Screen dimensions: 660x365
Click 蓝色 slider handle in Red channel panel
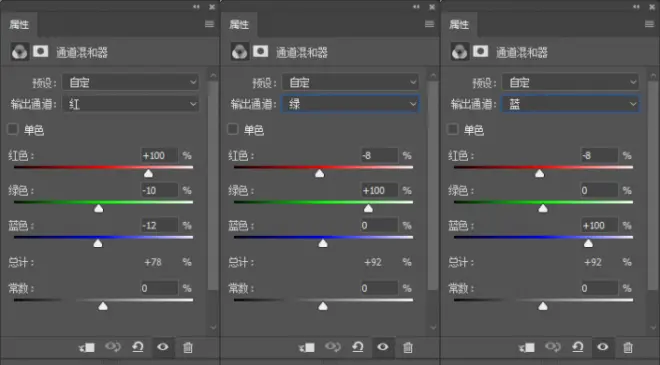pyautogui.click(x=98, y=243)
